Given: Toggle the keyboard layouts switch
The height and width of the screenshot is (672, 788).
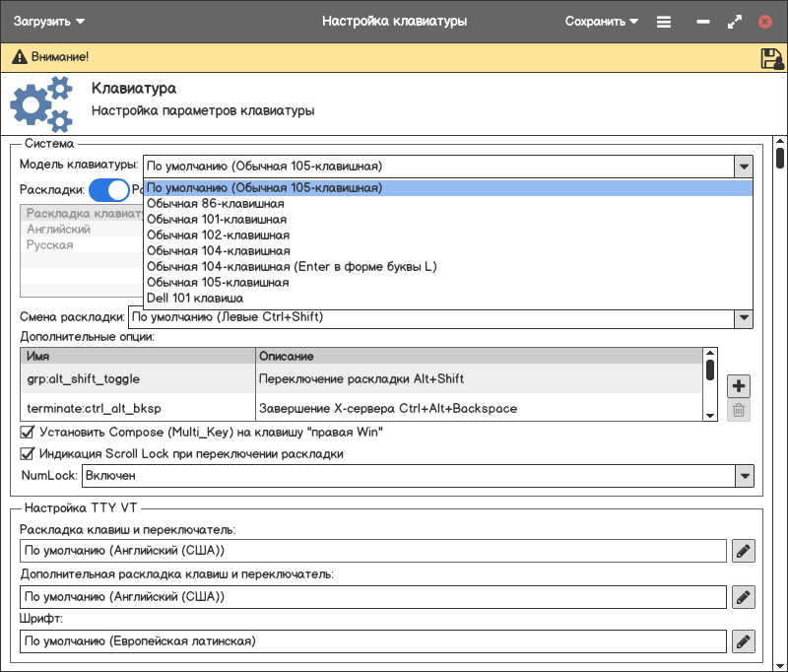Looking at the screenshot, I should 108,189.
